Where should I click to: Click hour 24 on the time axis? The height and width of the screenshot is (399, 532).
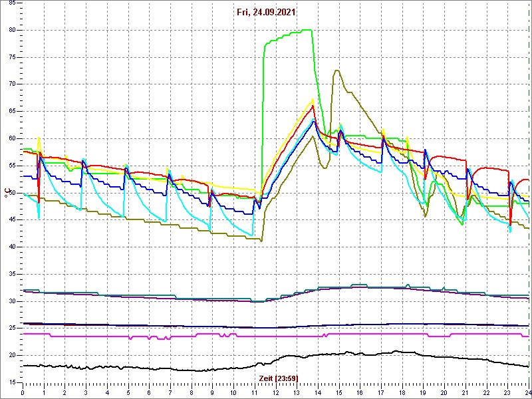click(528, 392)
